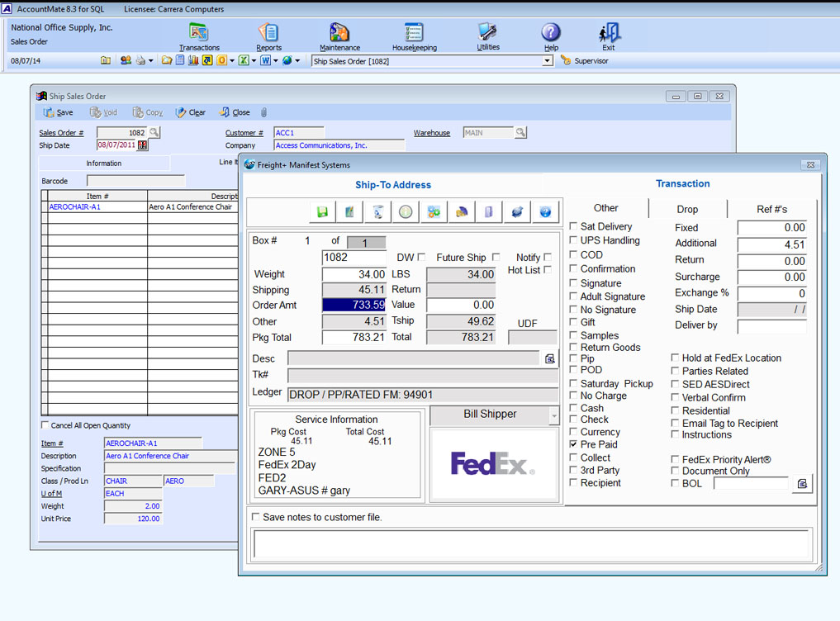The height and width of the screenshot is (621, 840).
Task: Click the Weight input field showing 34.00
Action: point(354,274)
